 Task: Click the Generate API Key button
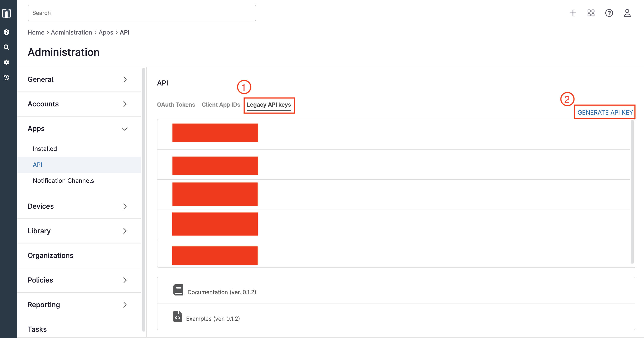[605, 112]
